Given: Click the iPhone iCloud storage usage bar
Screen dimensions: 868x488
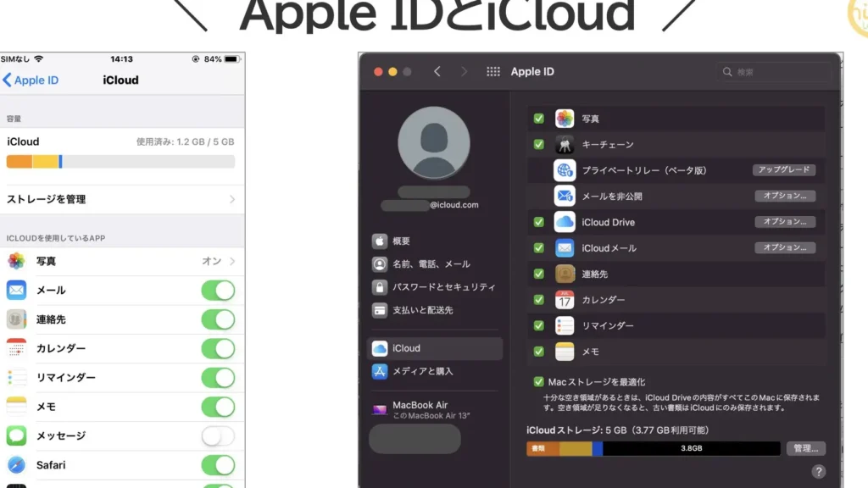Looking at the screenshot, I should point(120,162).
